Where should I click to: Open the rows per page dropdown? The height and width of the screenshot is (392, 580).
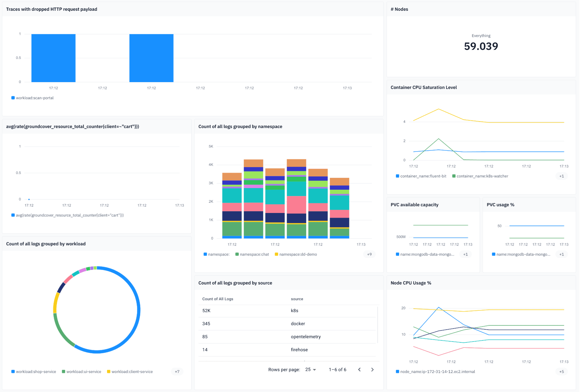point(310,369)
